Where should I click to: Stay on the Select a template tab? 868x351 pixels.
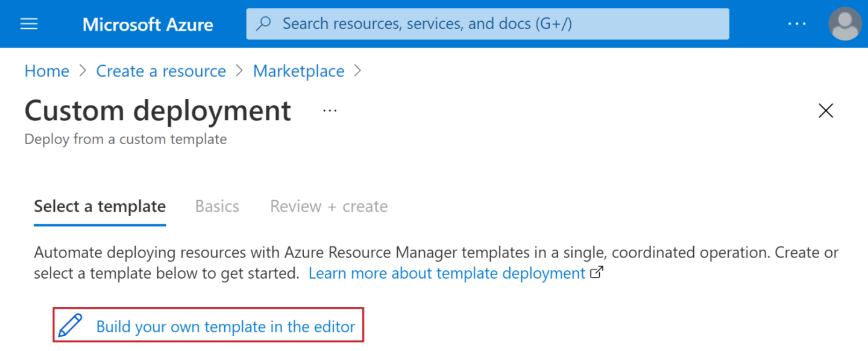tap(99, 206)
